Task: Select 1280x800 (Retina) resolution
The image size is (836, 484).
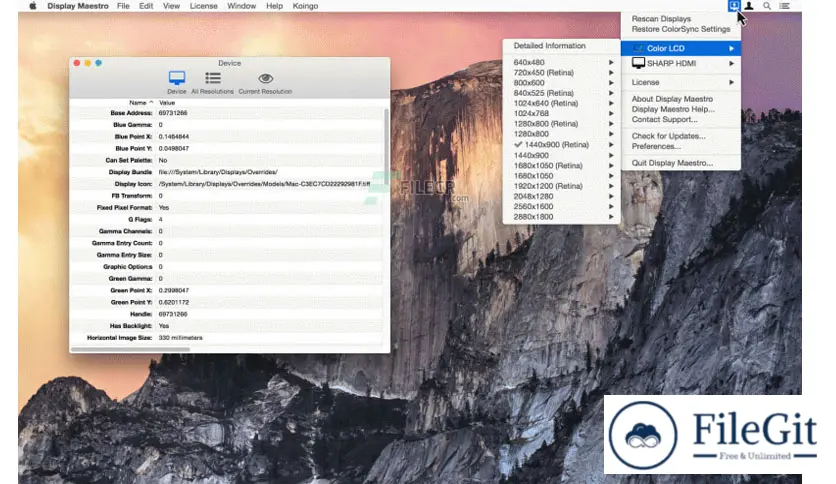Action: (x=546, y=124)
